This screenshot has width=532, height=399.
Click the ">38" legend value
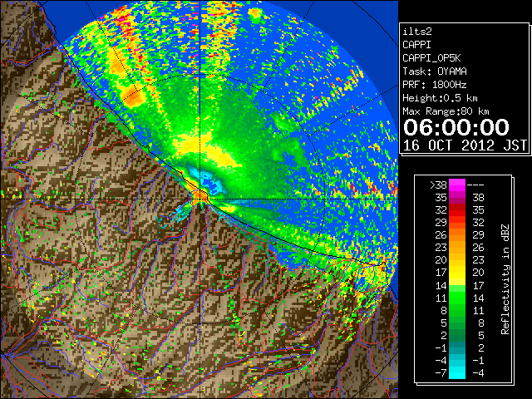coord(438,185)
